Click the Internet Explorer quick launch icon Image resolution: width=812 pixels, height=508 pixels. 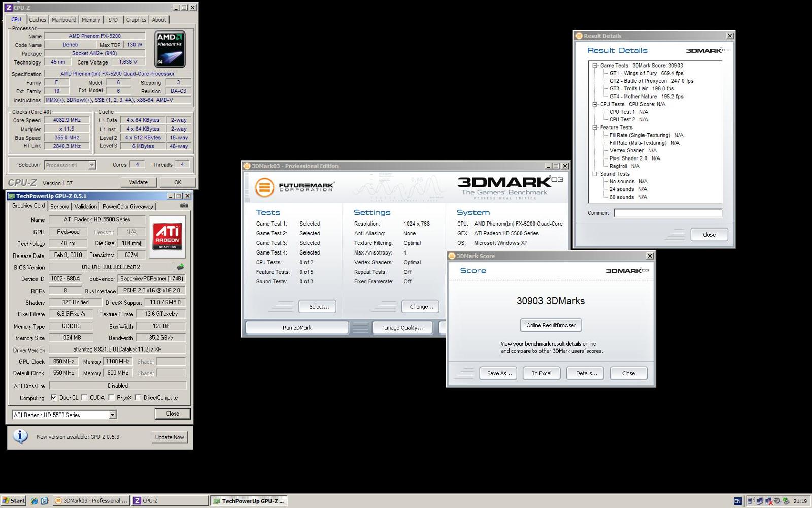pyautogui.click(x=34, y=501)
